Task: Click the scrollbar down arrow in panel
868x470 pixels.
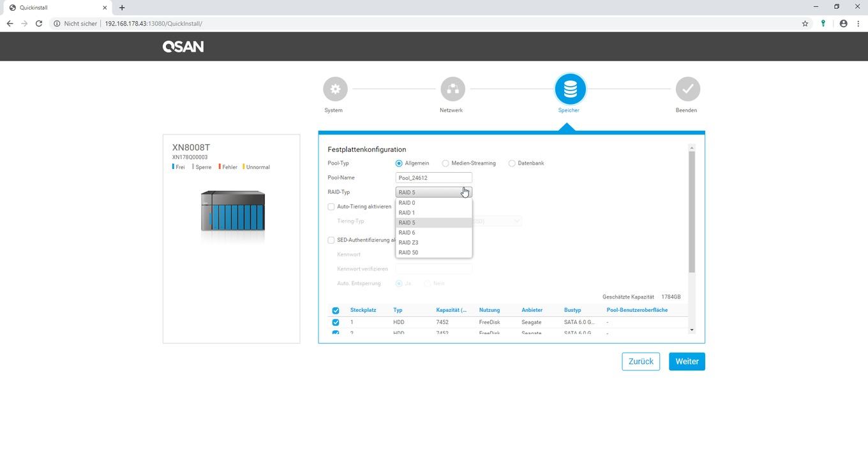Action: [692, 330]
